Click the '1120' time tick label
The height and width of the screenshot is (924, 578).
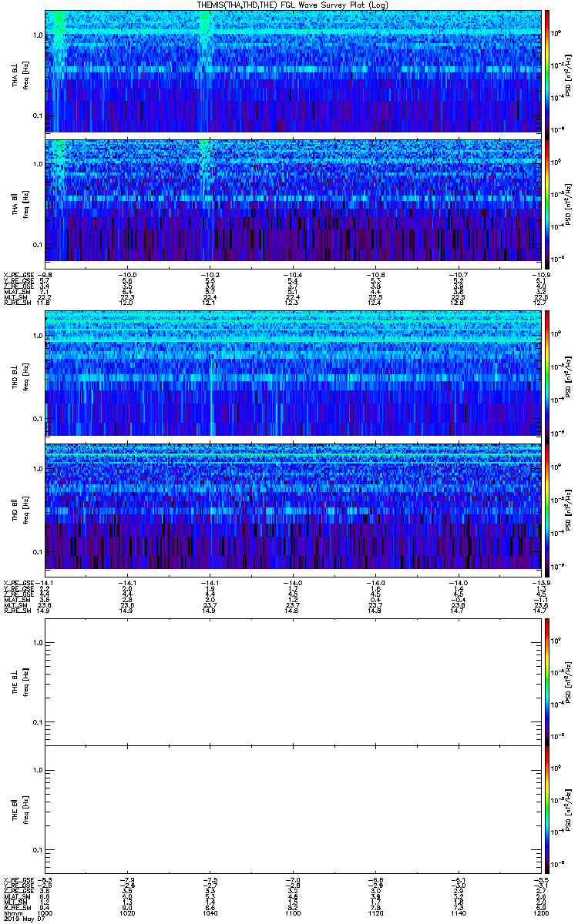click(375, 913)
